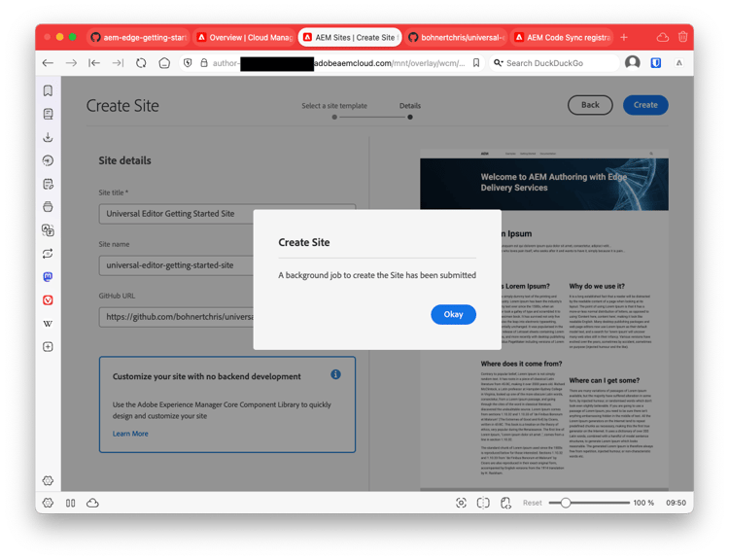The height and width of the screenshot is (560, 729).
Task: Capture page screenshot icon
Action: pos(461,503)
